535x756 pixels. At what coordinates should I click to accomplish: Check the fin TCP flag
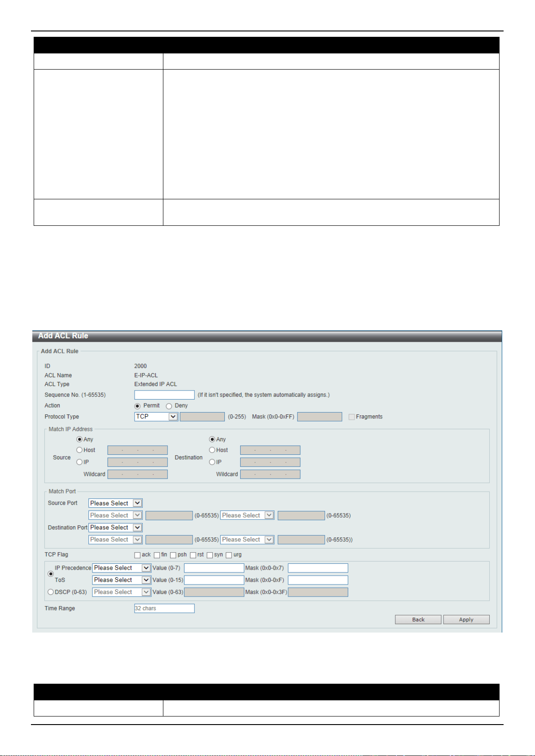click(x=157, y=555)
